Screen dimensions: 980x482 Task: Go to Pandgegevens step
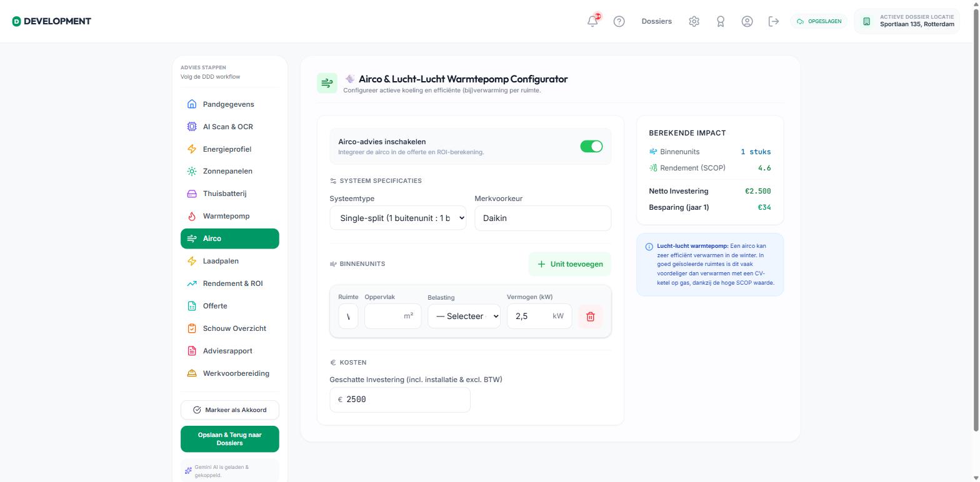click(x=230, y=104)
